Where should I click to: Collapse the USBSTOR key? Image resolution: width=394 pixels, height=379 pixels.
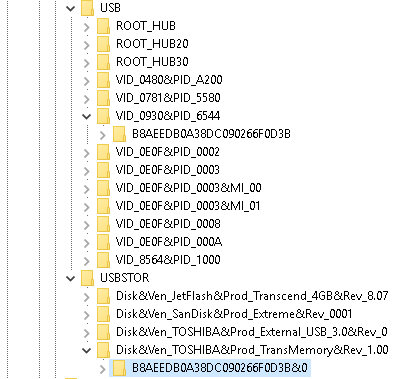tap(71, 278)
